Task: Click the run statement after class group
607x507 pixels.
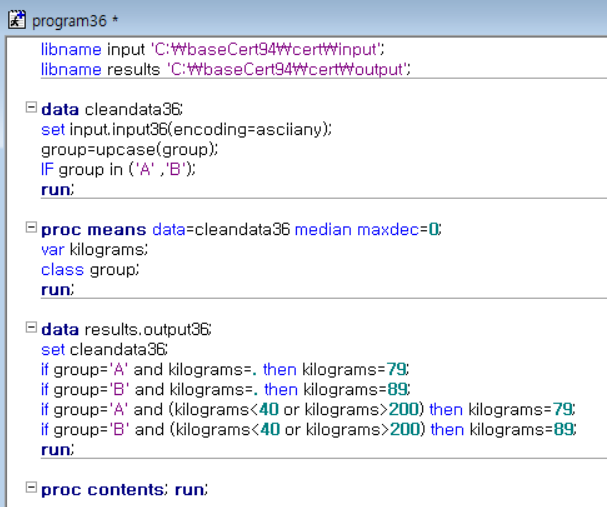Action: click(x=58, y=290)
